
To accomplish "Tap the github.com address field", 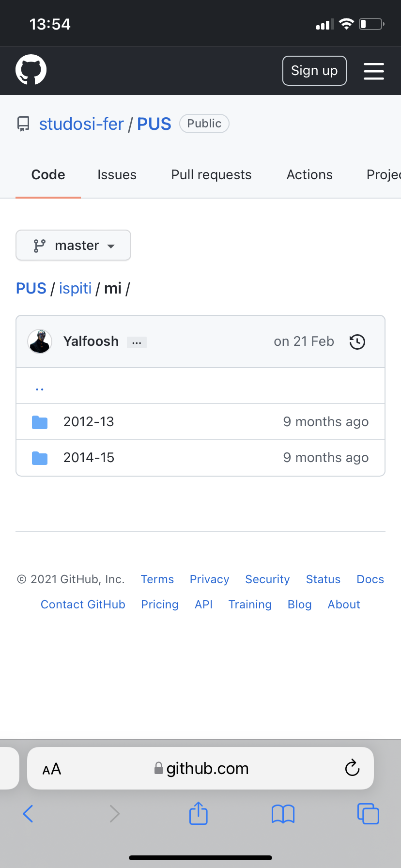I will click(200, 768).
